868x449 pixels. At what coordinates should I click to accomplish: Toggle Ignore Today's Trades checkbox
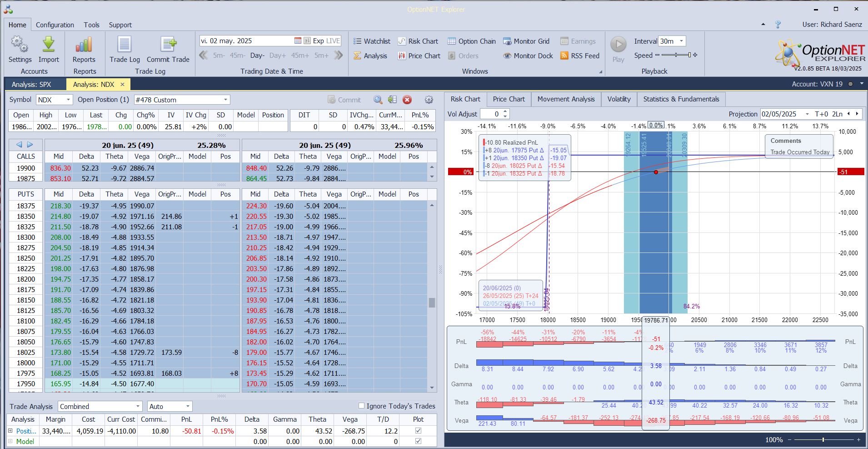coord(362,406)
